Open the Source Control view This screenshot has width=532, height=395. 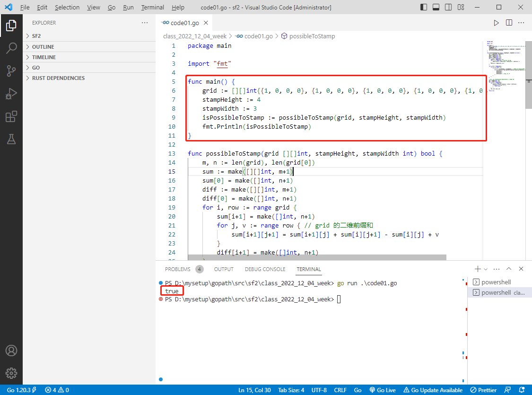coord(11,70)
